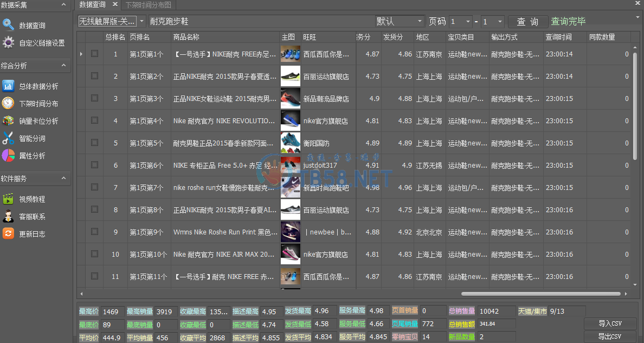The width and height of the screenshot is (644, 343).
Task: Click the 查询完毕 status text
Action: [568, 21]
